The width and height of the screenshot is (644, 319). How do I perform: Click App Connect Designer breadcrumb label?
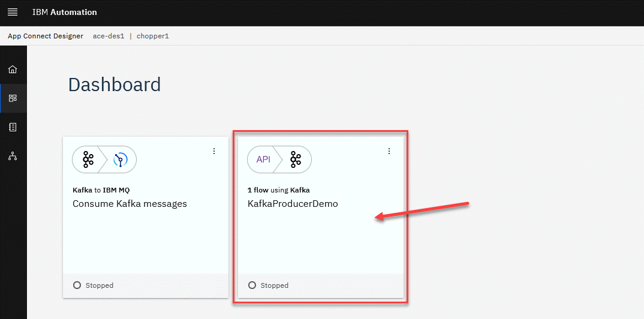pos(46,36)
